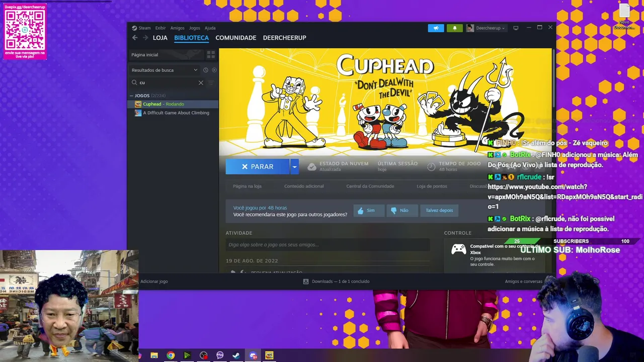
Task: Select A Difficult Game About Climbing
Action: tap(173, 113)
